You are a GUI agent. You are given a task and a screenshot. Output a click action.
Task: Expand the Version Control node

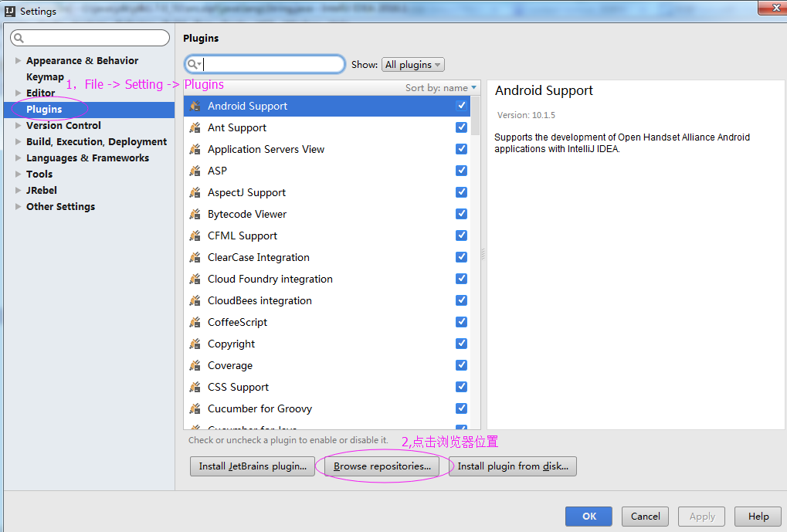[x=18, y=125]
